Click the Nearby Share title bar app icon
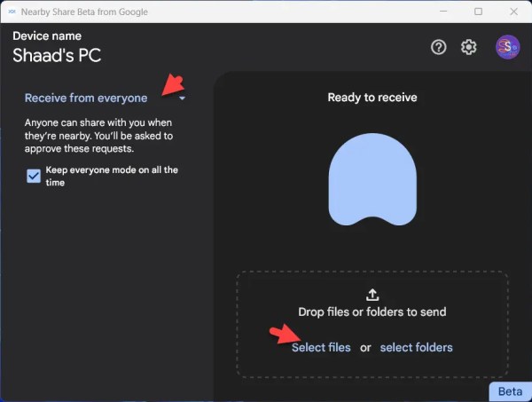Viewport: 532px width, 402px height. (x=12, y=12)
